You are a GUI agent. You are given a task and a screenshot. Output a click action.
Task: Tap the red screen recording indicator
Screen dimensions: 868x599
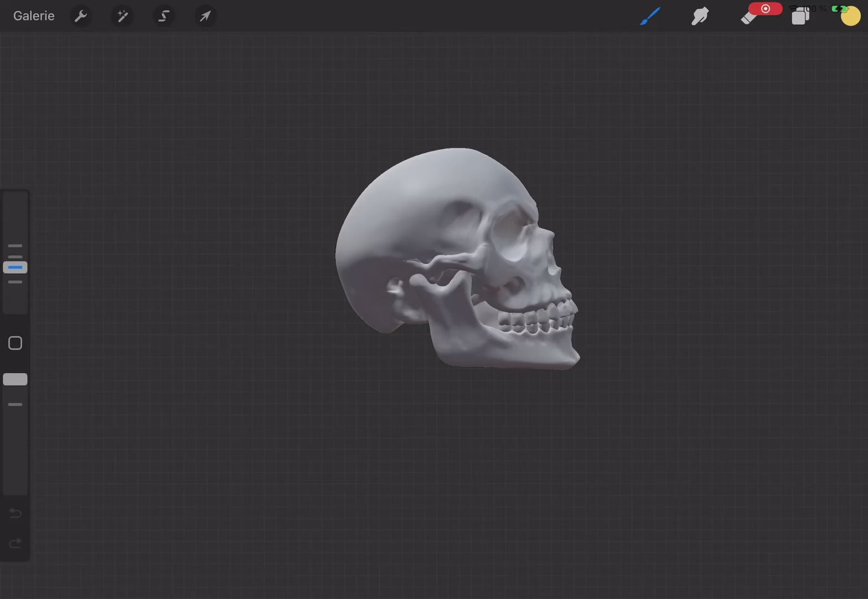[x=765, y=8]
